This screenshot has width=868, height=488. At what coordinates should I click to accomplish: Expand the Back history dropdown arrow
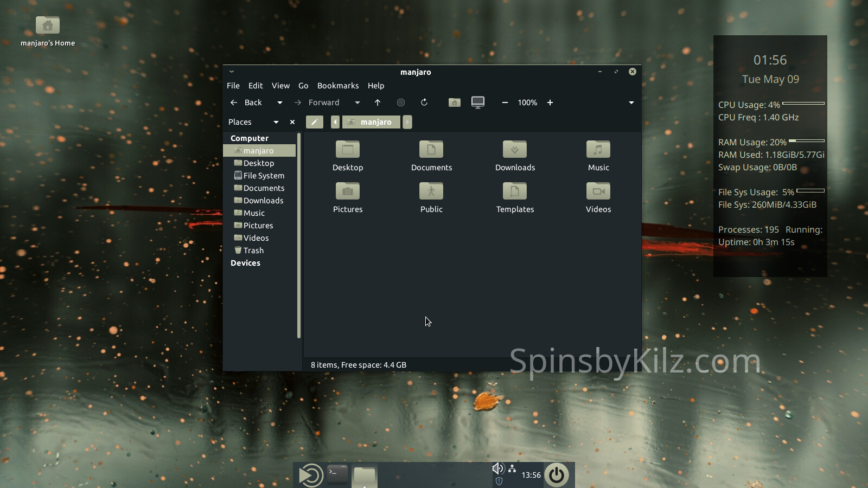(x=280, y=102)
